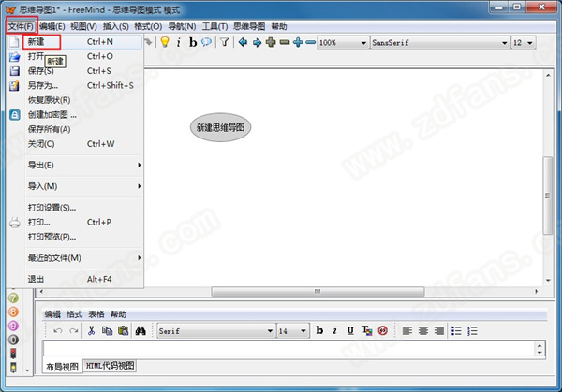Screen dimensions: 562x392
Task: Open the Serif font dropdown
Action: [216, 331]
